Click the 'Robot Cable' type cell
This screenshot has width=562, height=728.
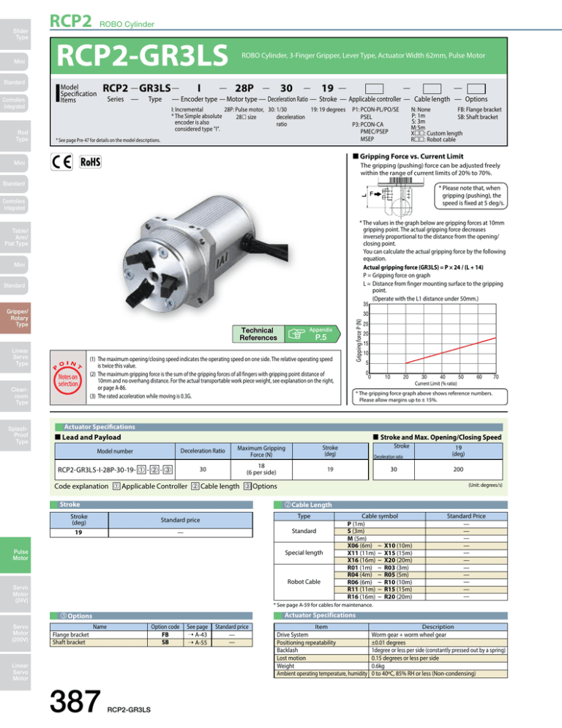304,582
